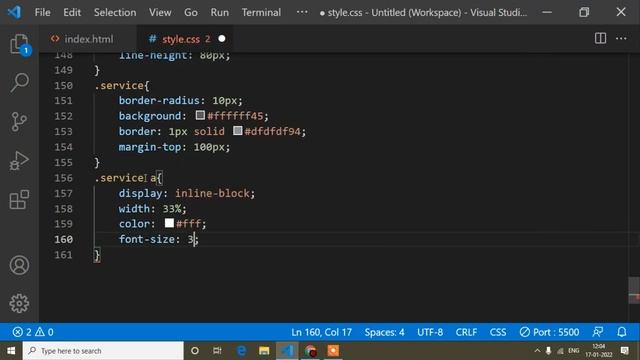Open the Explorer view in activity bar
The image size is (640, 360).
[x=19, y=44]
